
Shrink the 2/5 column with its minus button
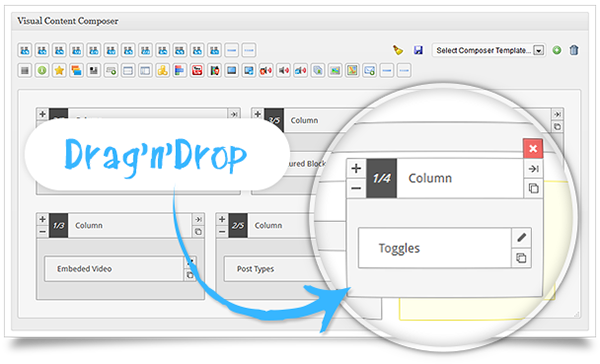222,232
